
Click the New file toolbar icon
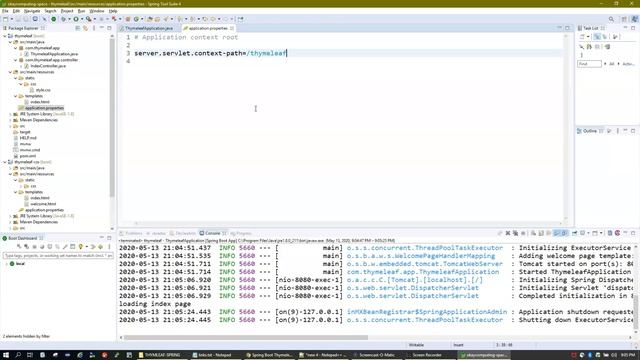click(6, 19)
